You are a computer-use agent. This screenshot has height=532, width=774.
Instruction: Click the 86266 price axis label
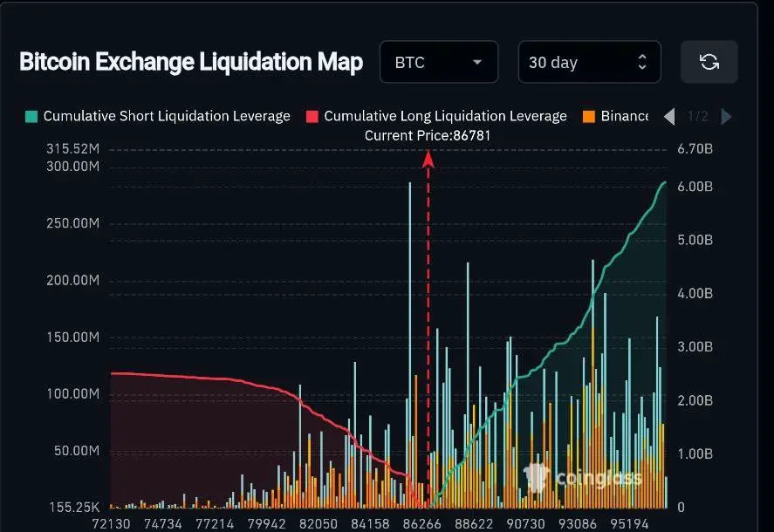click(422, 523)
